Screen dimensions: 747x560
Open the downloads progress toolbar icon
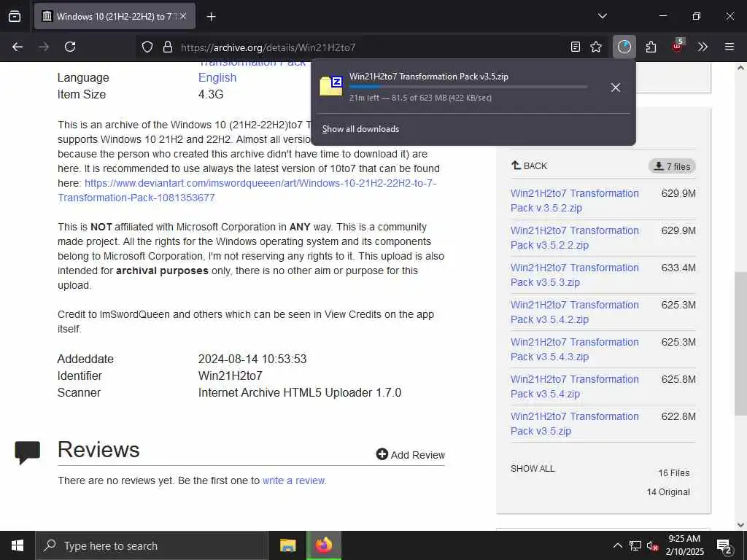624,47
